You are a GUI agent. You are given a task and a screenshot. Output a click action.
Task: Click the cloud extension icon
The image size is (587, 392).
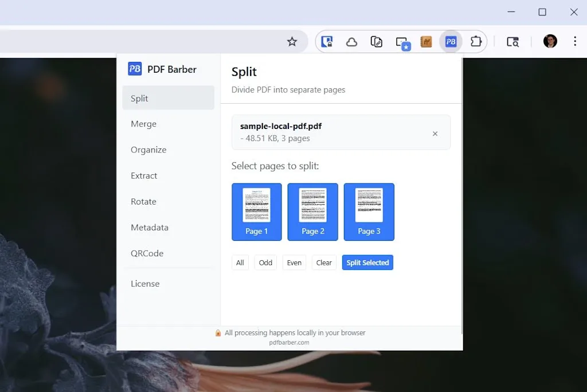[x=351, y=42]
